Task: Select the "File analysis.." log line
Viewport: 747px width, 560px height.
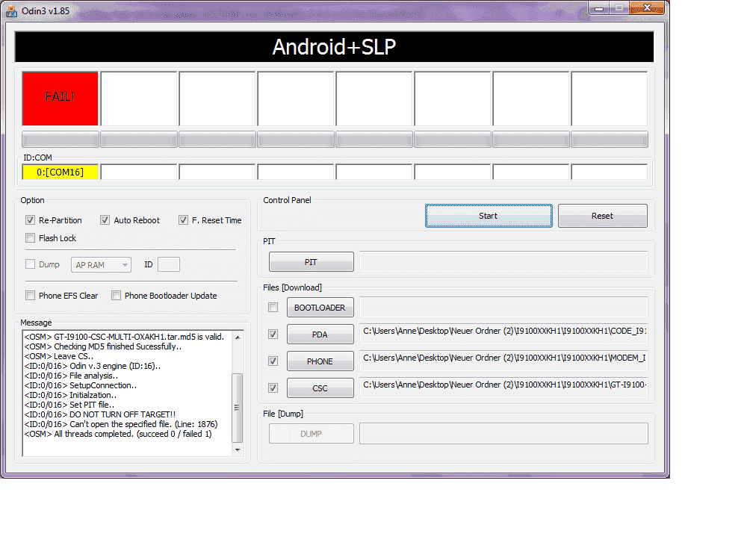Action: pyautogui.click(x=72, y=376)
